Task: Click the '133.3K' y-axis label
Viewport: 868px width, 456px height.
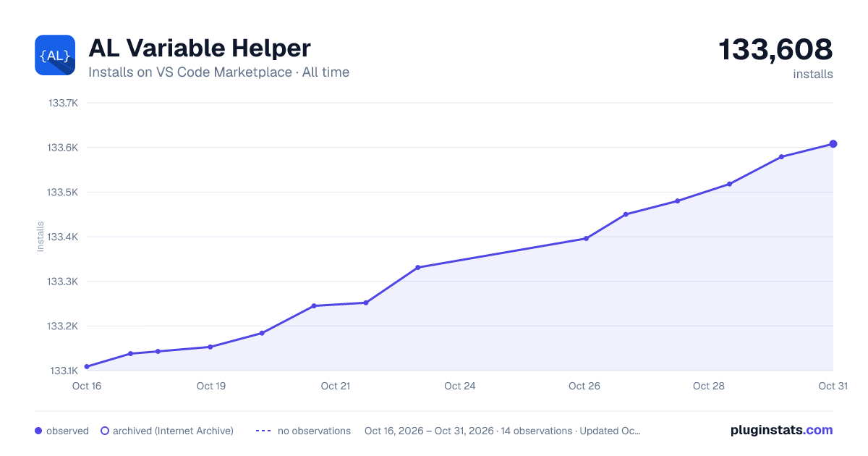Action: pos(63,282)
